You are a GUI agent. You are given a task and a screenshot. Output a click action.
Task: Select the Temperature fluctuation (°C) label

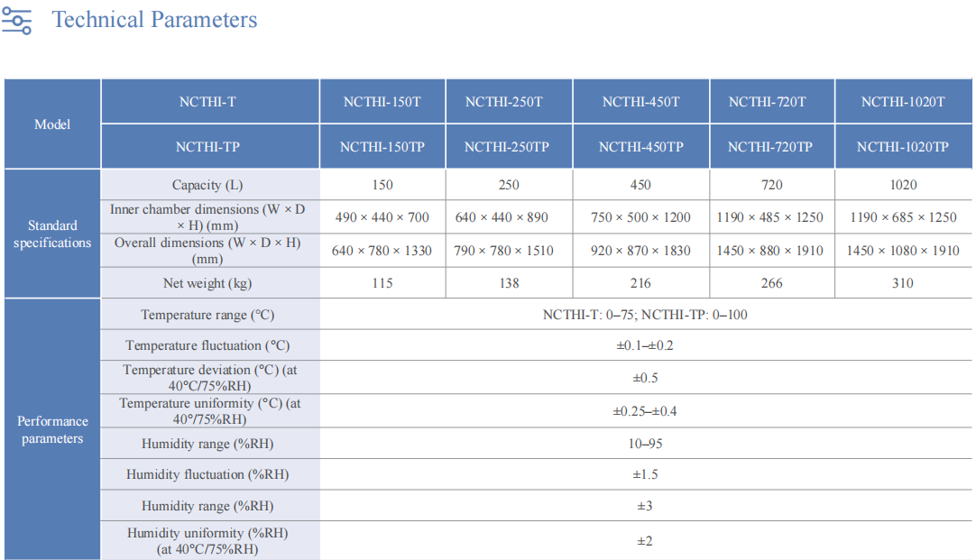tap(207, 345)
